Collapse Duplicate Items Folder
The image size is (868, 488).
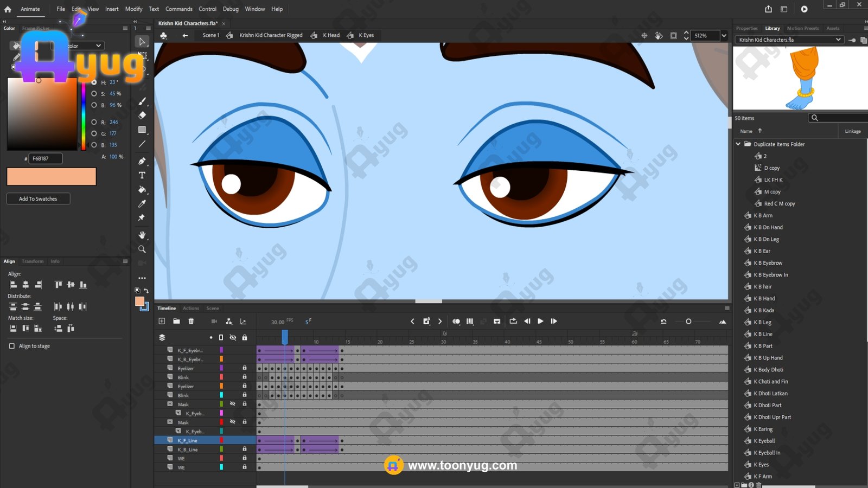point(738,144)
